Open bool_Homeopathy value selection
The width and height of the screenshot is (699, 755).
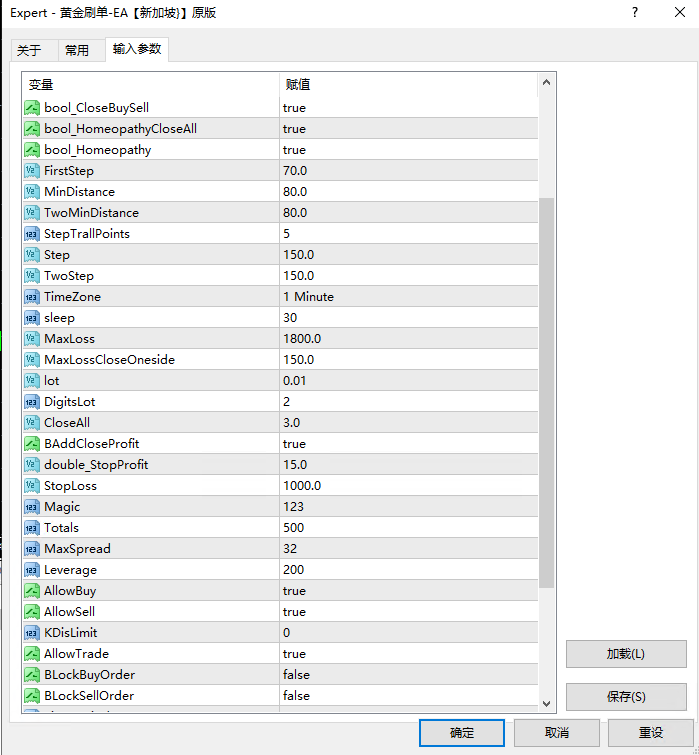pos(294,150)
